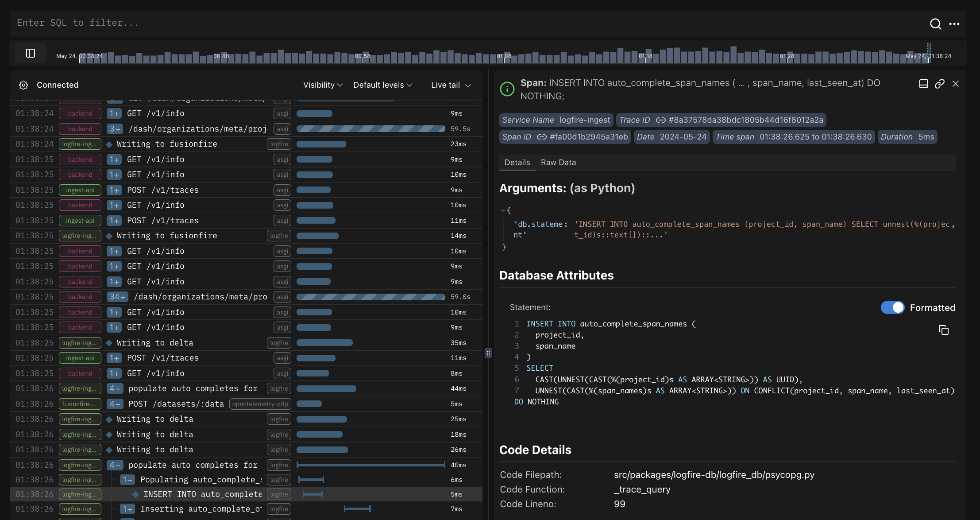Viewport: 980px width, 520px height.
Task: Click the Service Name logfire-ingest badge
Action: click(556, 120)
